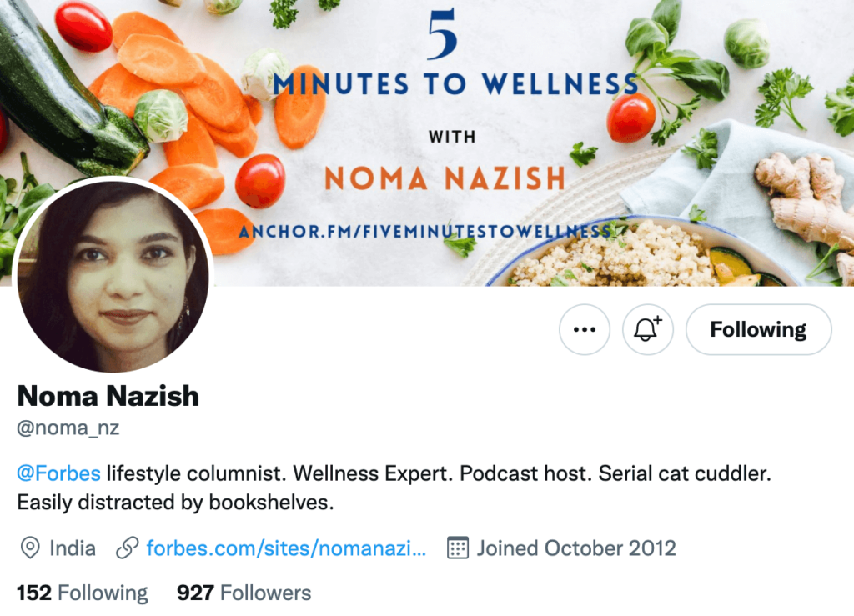View the 927 Followers list
This screenshot has width=854, height=616.
[x=244, y=593]
